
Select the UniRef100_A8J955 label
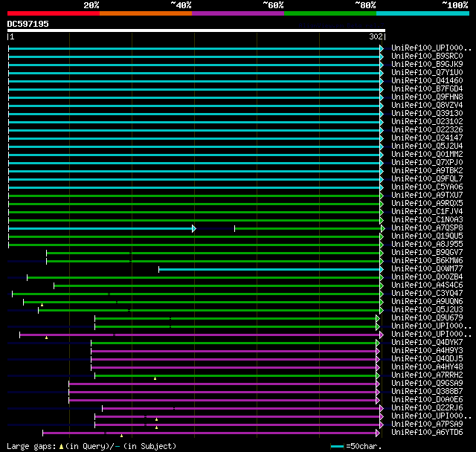(427, 245)
